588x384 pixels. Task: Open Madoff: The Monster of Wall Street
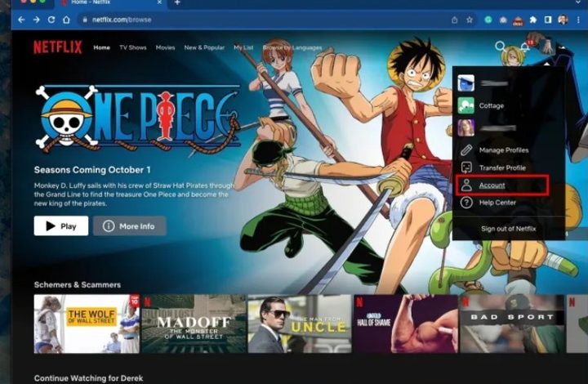coord(194,324)
